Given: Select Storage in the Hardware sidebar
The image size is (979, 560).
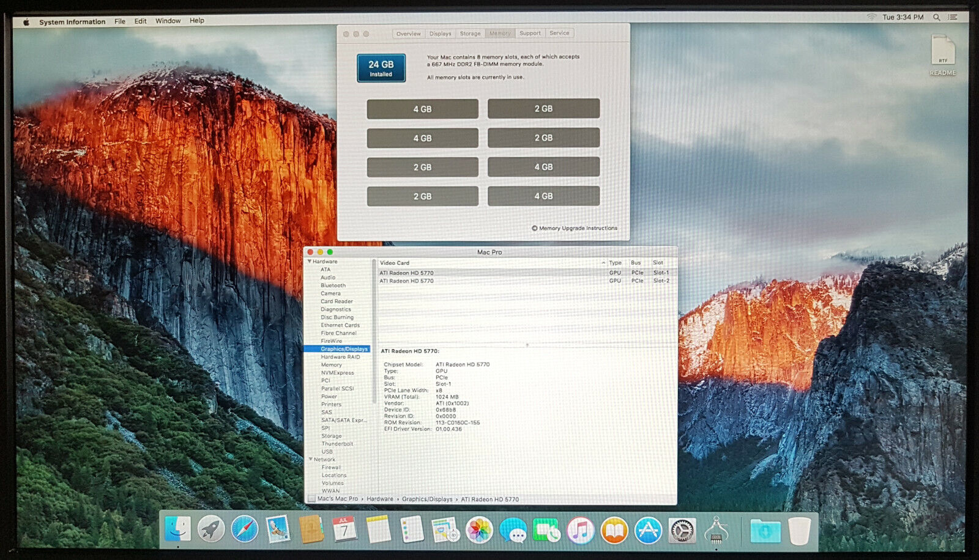Looking at the screenshot, I should (x=331, y=436).
